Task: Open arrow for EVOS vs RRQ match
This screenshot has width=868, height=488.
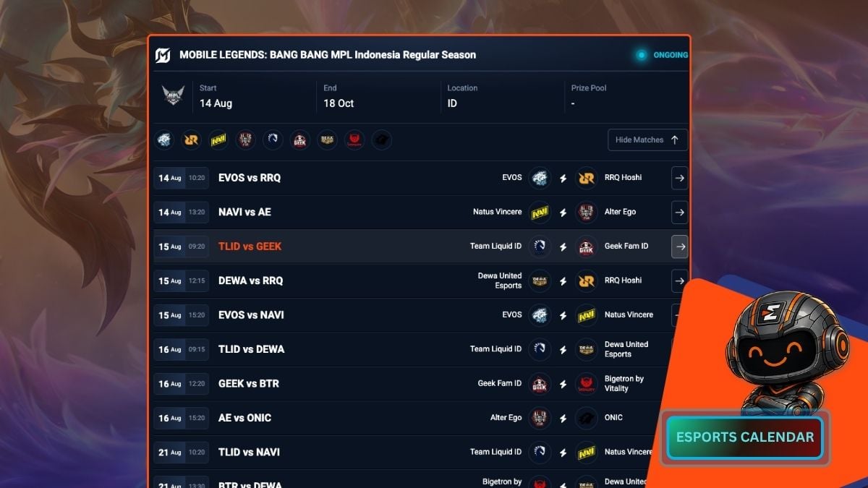Action: pyautogui.click(x=679, y=178)
